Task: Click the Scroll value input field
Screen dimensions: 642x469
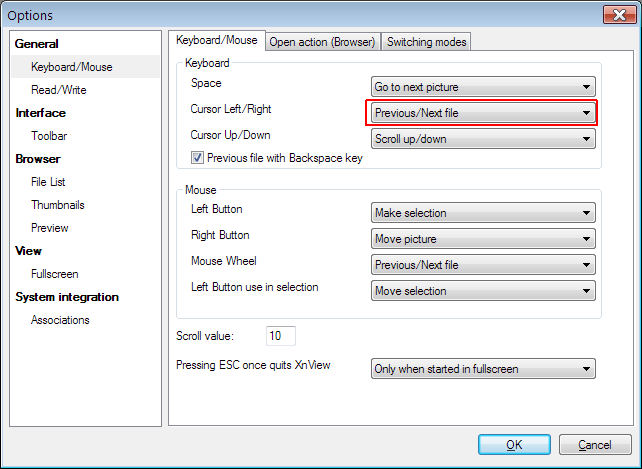Action: tap(280, 336)
